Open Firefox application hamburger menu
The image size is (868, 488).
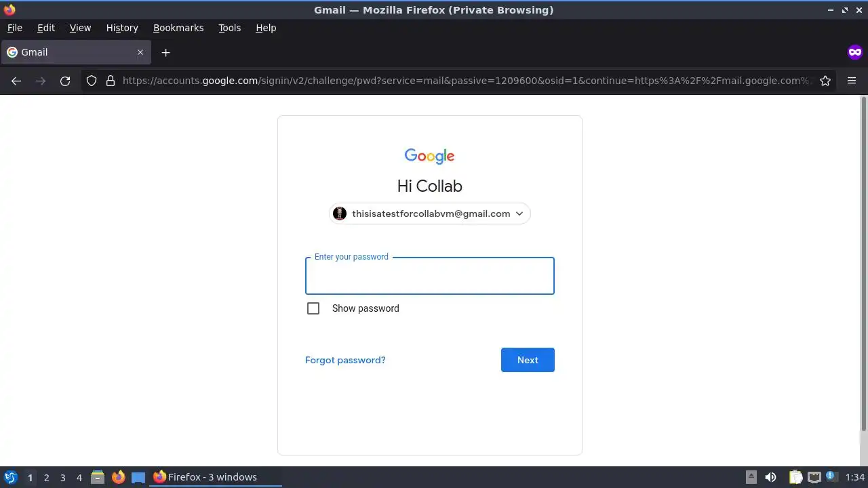(852, 81)
